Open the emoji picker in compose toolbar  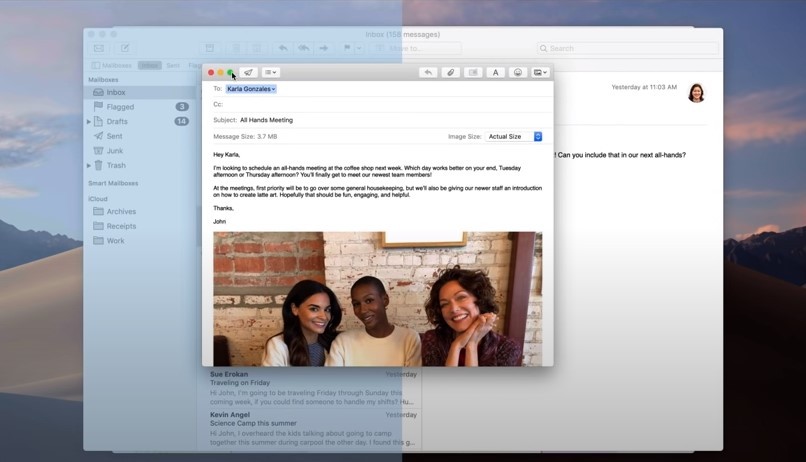tap(518, 72)
